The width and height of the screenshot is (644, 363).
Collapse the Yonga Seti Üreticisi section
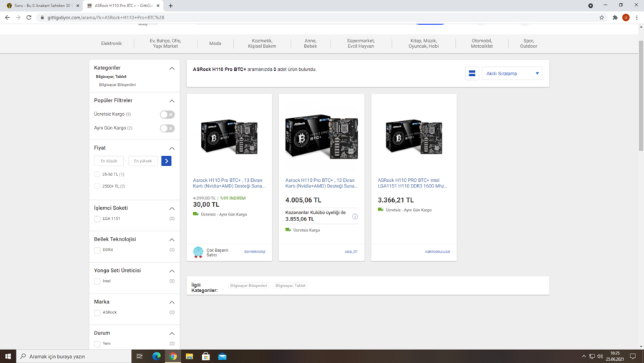(172, 271)
